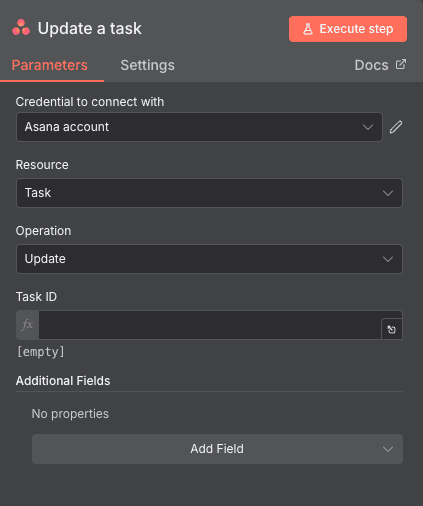
Task: Click the Asana logo icon
Action: (x=21, y=27)
